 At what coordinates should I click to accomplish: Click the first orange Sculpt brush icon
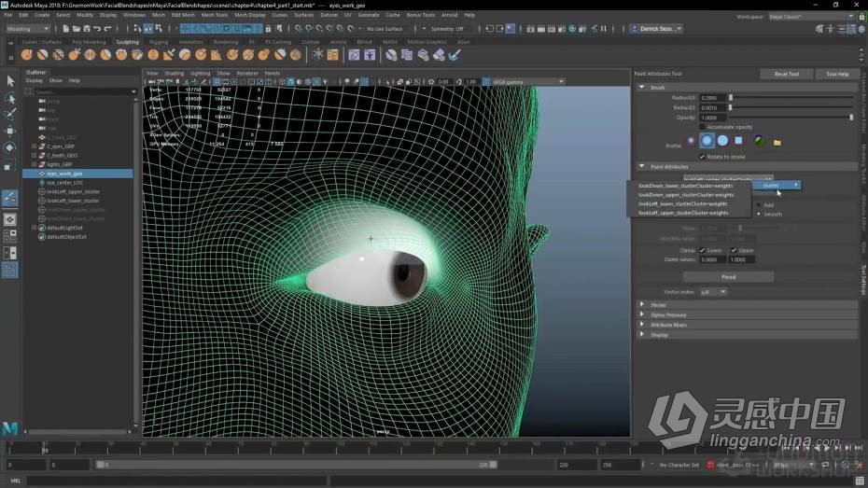click(x=26, y=55)
